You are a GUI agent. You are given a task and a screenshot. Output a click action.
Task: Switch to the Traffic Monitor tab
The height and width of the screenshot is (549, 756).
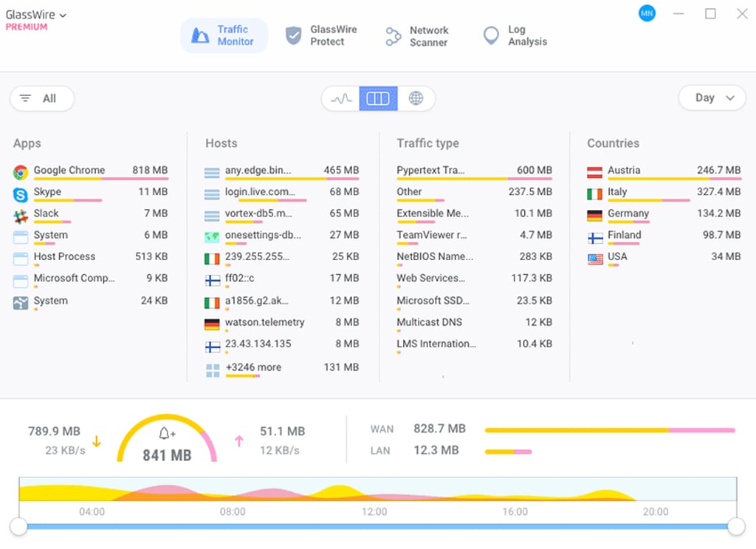tap(224, 35)
